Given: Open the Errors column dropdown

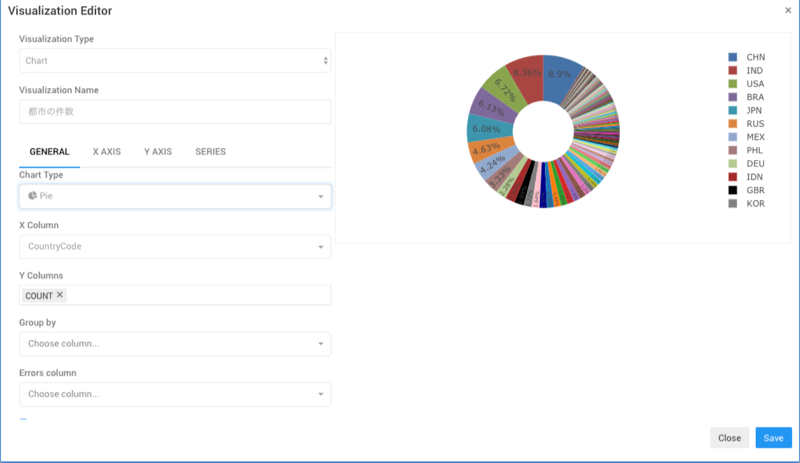Looking at the screenshot, I should [175, 394].
